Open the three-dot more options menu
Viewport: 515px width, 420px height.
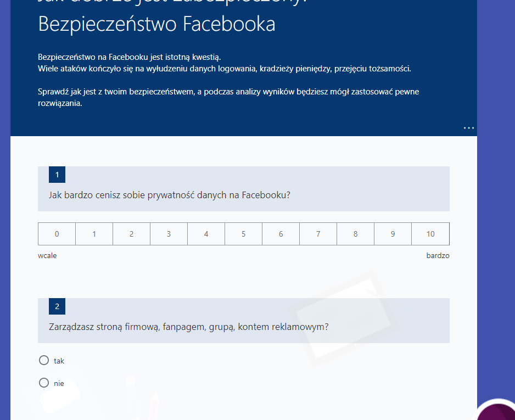469,128
